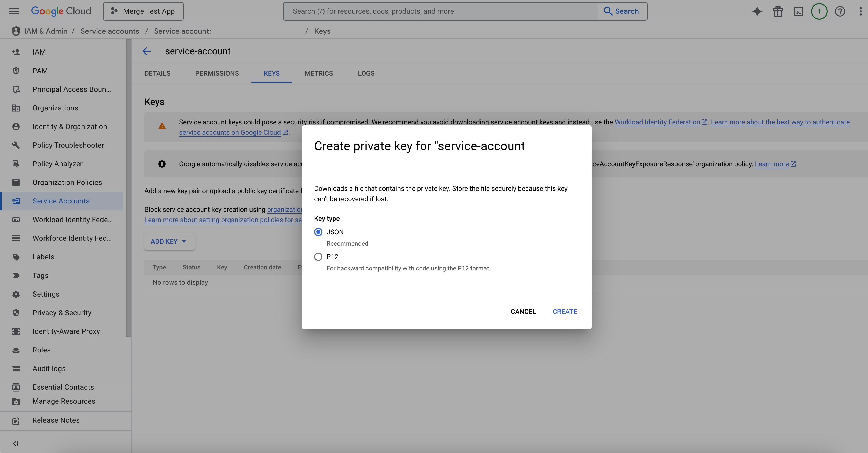Collapse the sidebar with the bottom arrow
Image resolution: width=868 pixels, height=453 pixels.
pyautogui.click(x=16, y=443)
